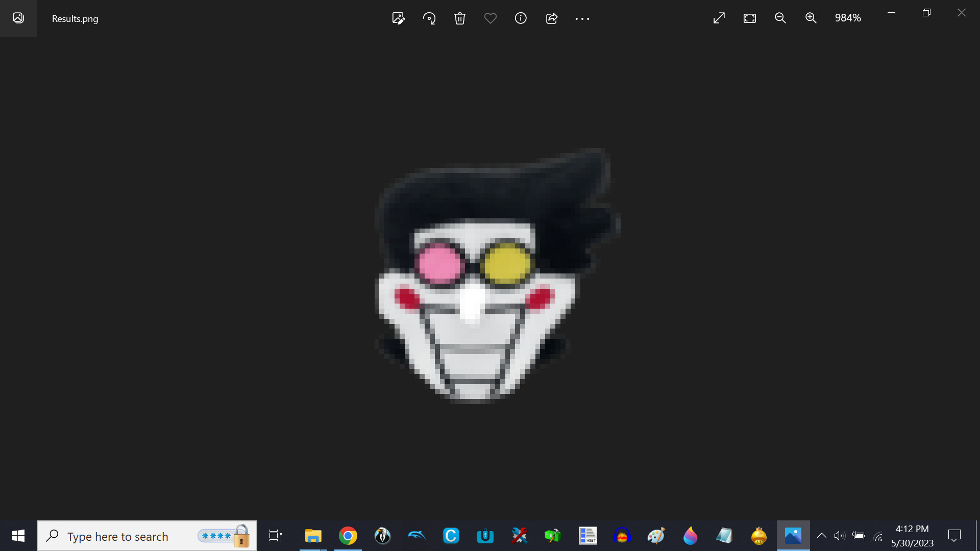Open the blue U app in taskbar
Image resolution: width=980 pixels, height=551 pixels.
pos(485,536)
